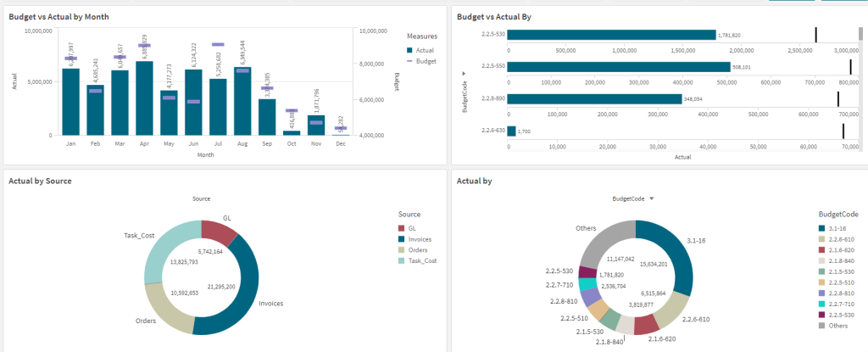Select the small 2.2.6-630 horizontal bar

click(x=511, y=131)
